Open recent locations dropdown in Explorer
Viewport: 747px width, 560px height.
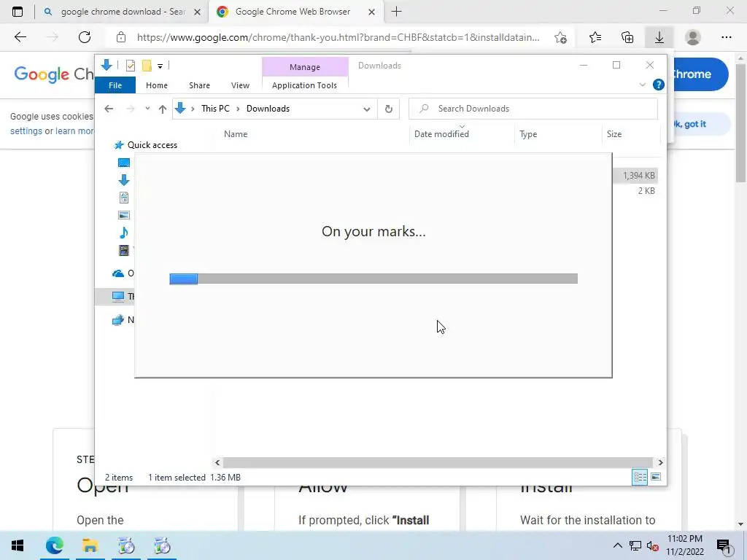coord(147,109)
